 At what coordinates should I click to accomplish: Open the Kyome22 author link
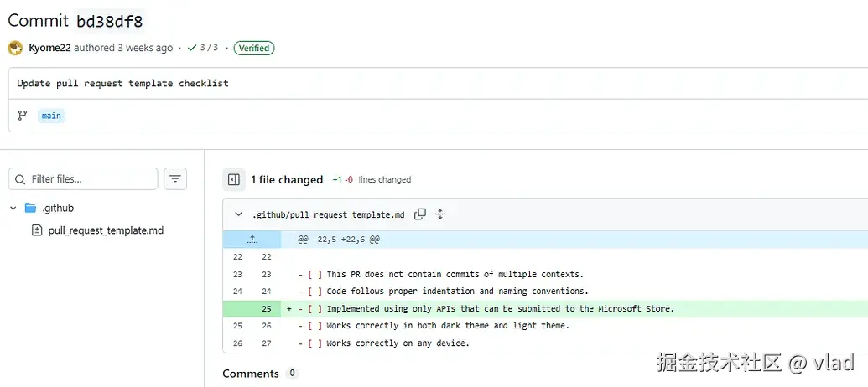point(49,48)
